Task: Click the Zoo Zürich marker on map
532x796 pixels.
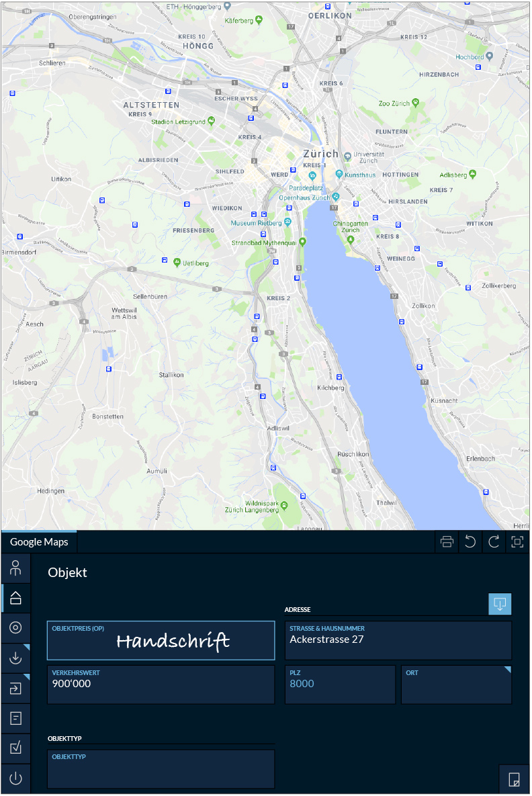Action: point(415,103)
